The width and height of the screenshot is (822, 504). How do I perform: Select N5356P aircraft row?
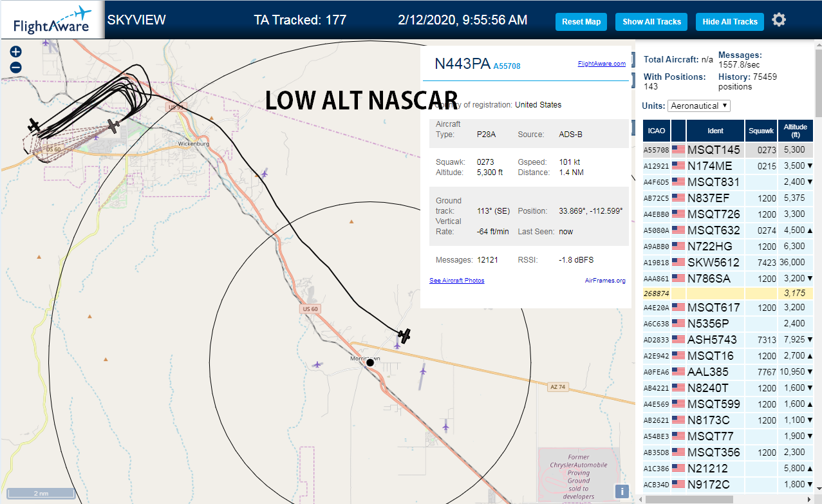728,324
